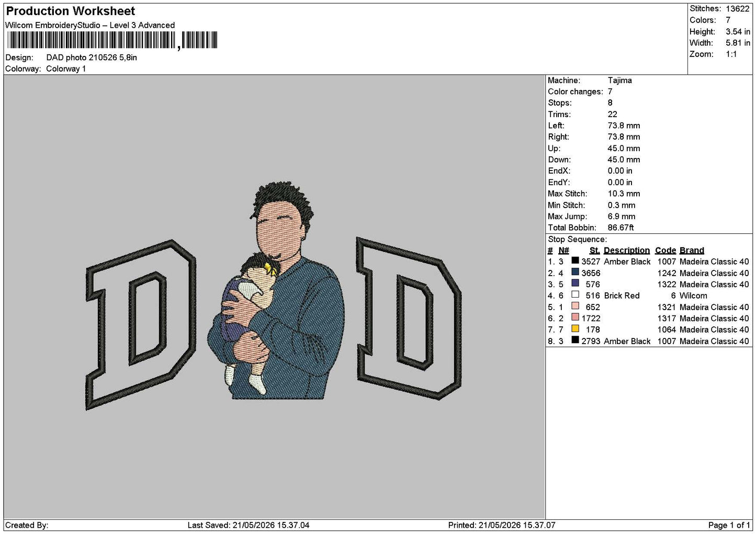Click the Colorway 1 value
756x534 pixels.
pos(66,69)
